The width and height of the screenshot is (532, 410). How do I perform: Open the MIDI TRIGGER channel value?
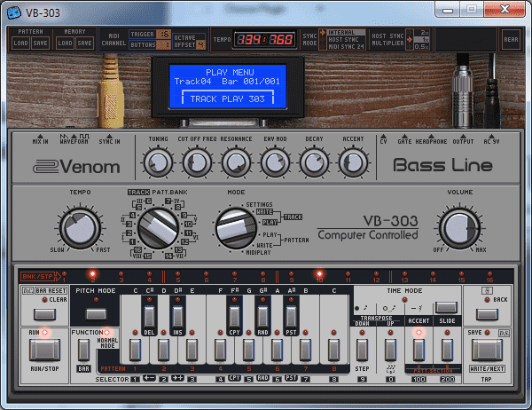(x=164, y=35)
